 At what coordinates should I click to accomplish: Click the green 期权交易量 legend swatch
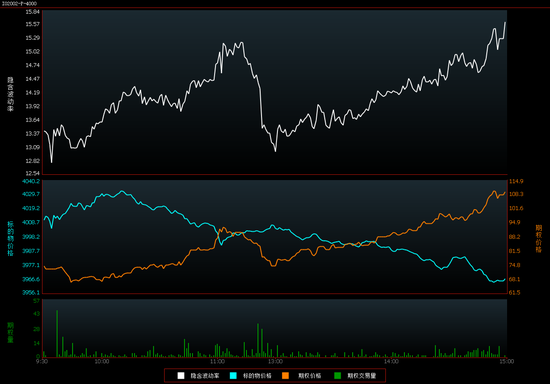337,376
